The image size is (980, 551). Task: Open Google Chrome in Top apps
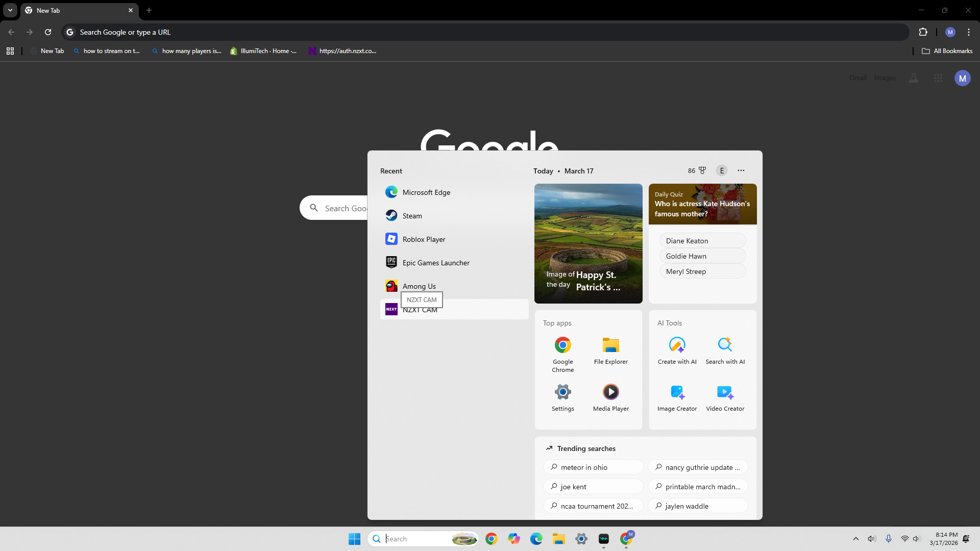pyautogui.click(x=562, y=355)
